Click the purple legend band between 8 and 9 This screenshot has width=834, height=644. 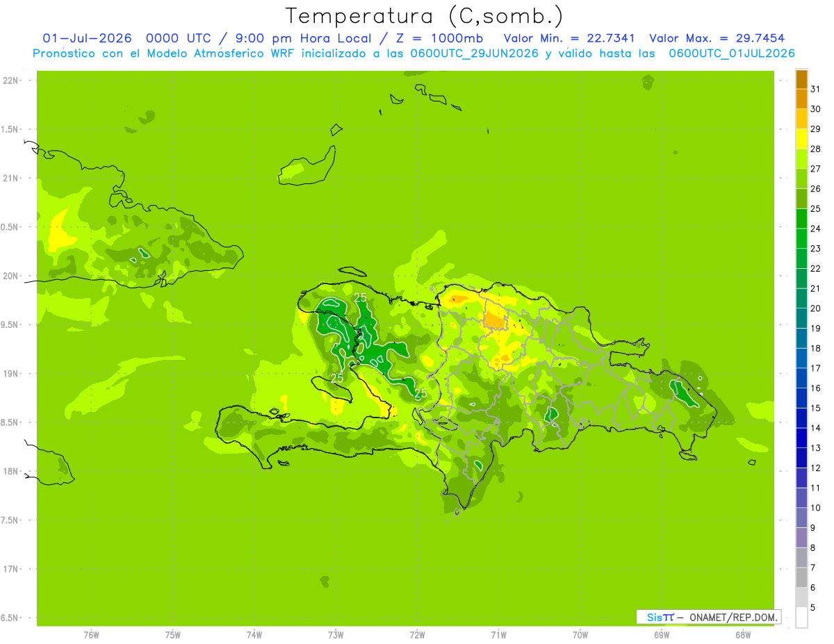(x=801, y=538)
